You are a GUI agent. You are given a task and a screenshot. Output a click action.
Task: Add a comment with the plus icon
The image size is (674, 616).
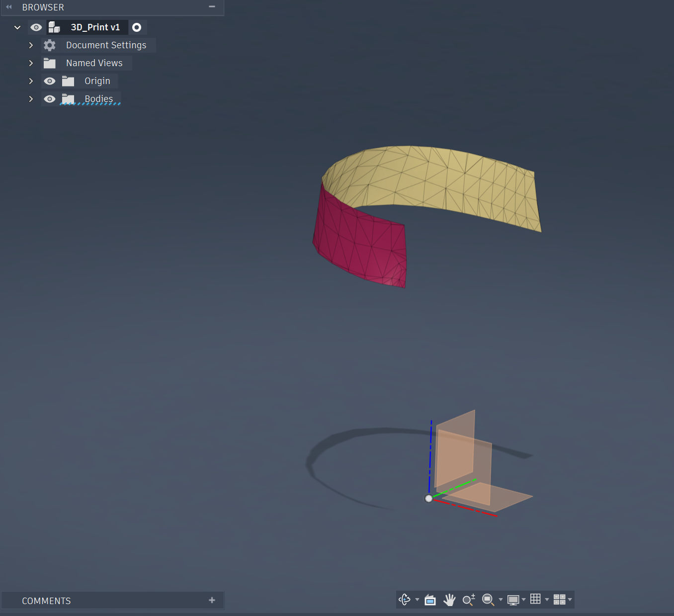coord(212,600)
